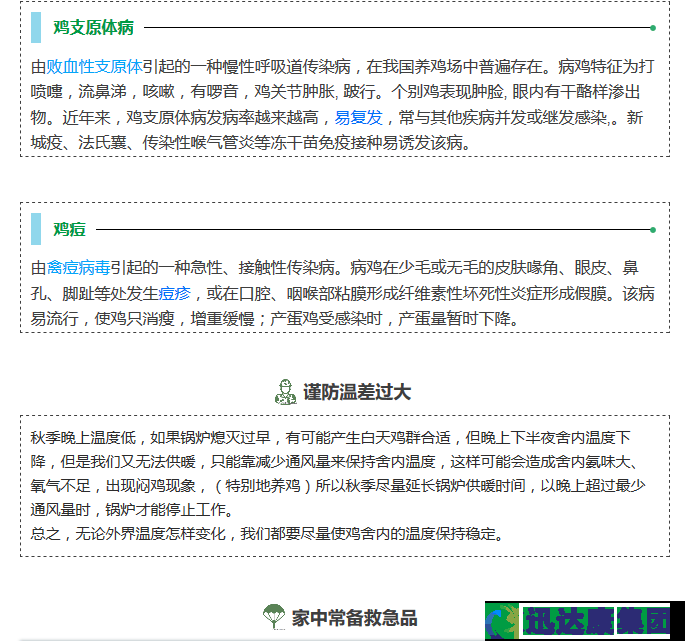Click the 谨防温差过大 heading text
Screen dimensions: 685x641
click(x=357, y=392)
